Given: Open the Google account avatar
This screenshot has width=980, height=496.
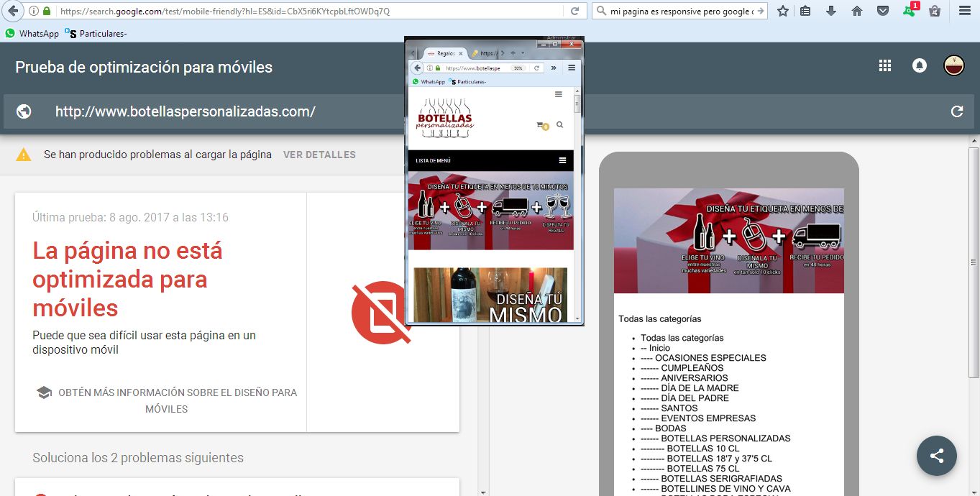Looking at the screenshot, I should click(x=954, y=66).
